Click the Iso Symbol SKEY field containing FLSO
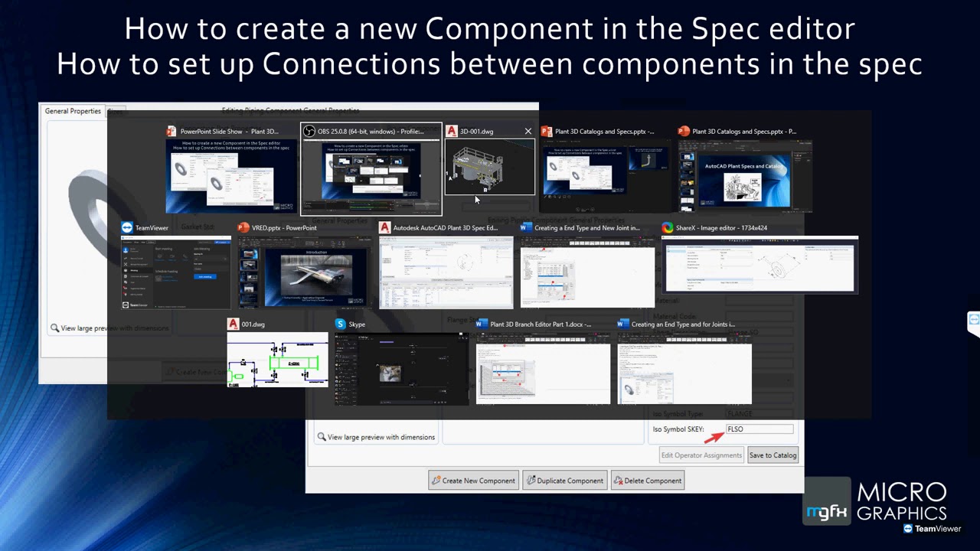 coord(759,429)
